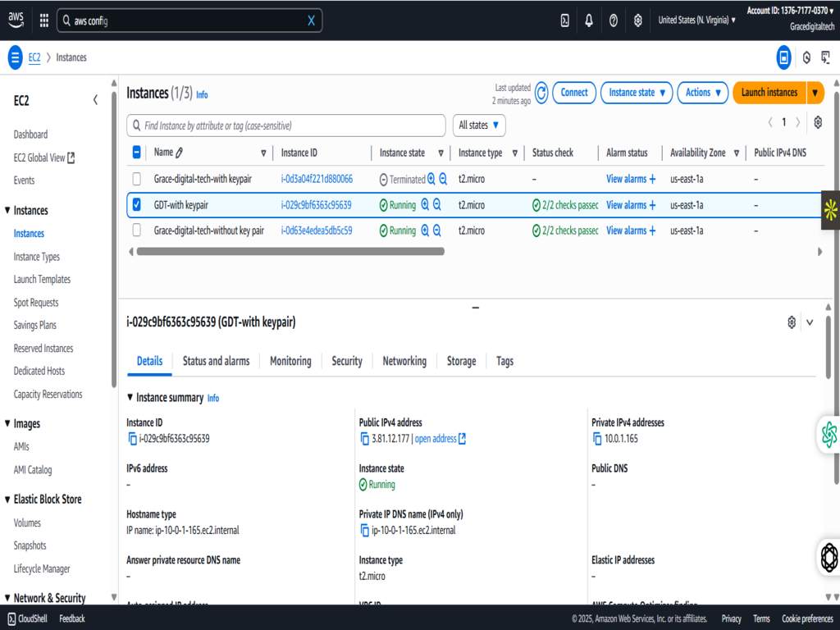Open the Storage tab
Viewport: 840px width, 630px height.
(461, 361)
